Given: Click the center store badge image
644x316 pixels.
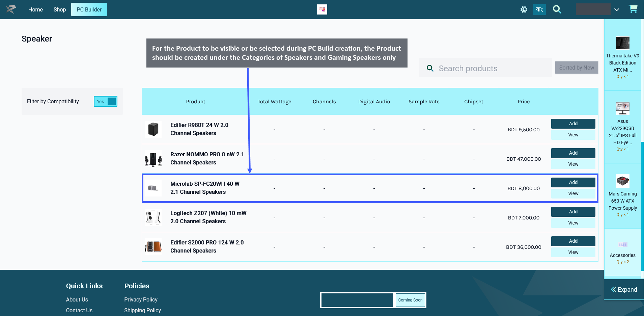Looking at the screenshot, I should click(322, 9).
